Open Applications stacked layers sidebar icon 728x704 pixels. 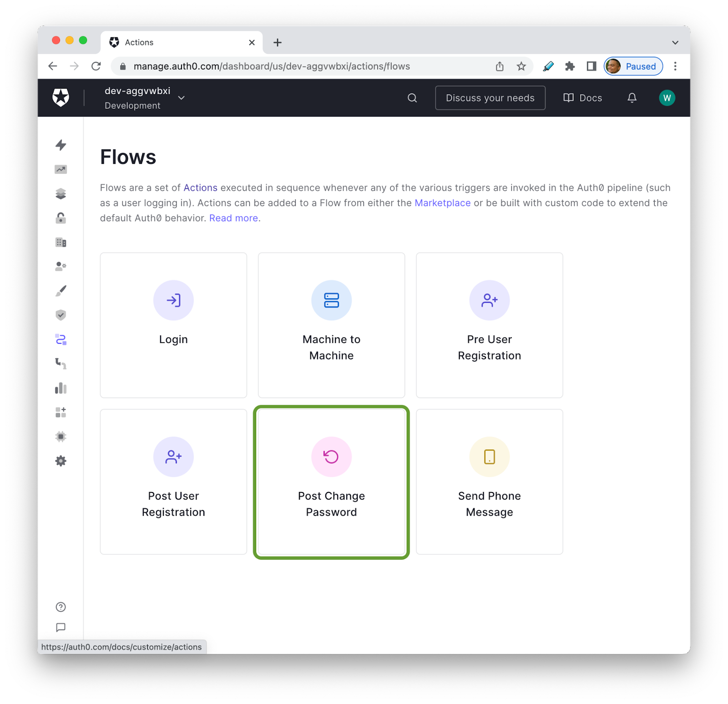[x=61, y=194]
